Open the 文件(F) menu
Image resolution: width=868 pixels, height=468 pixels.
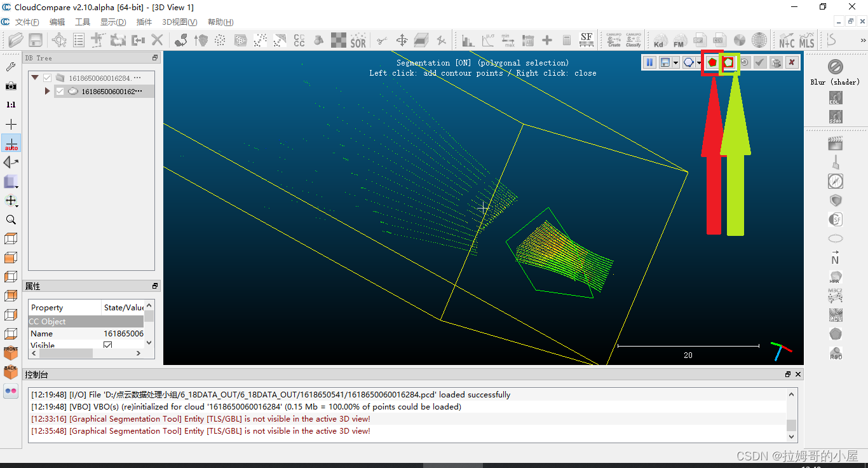point(27,22)
